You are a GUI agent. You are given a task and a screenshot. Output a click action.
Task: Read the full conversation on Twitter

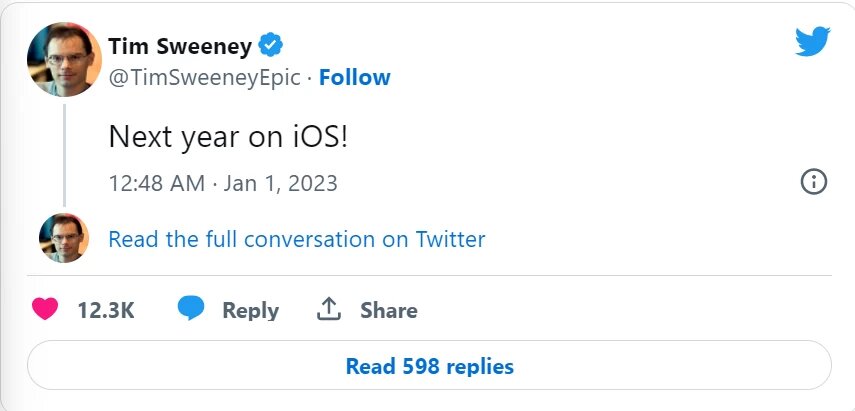click(296, 240)
